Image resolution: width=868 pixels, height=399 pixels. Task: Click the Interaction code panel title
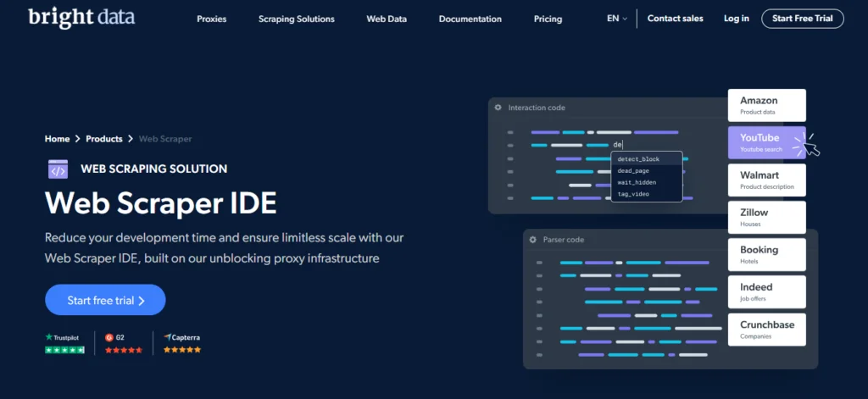537,108
